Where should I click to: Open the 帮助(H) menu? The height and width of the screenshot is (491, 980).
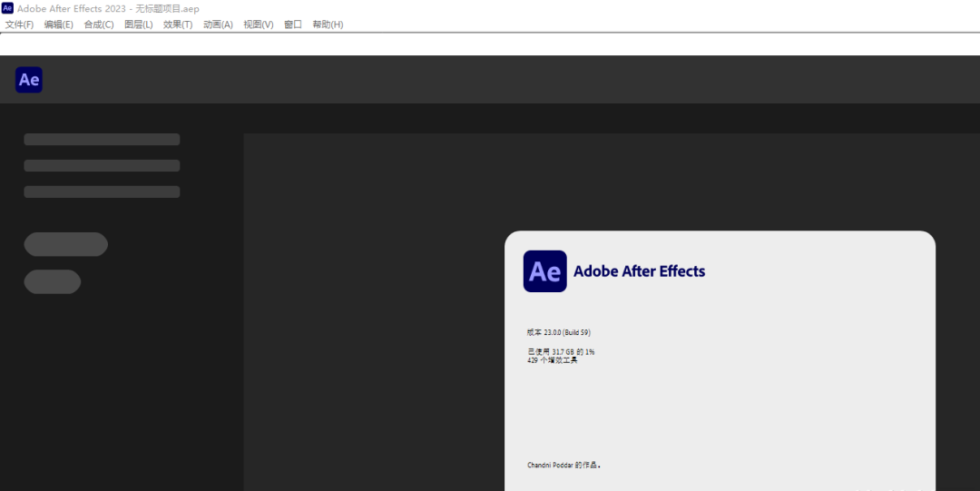(x=328, y=25)
